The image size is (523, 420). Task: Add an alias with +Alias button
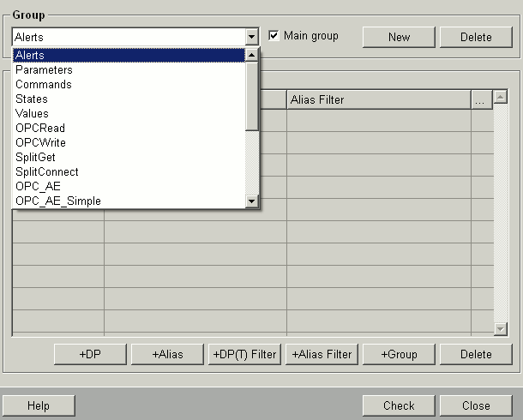[167, 354]
